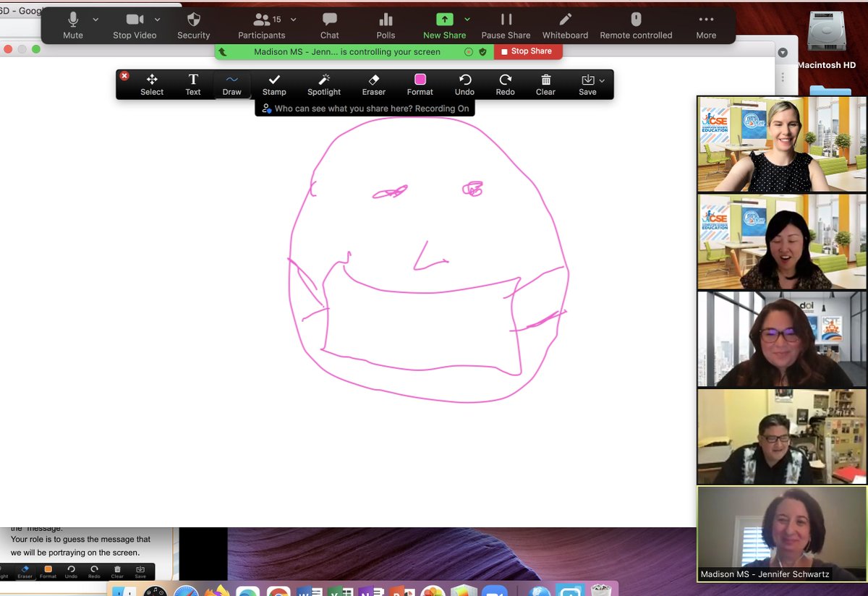Mute the microphone in Zoom toolbar
Viewport: 868px width, 596px height.
tap(73, 25)
